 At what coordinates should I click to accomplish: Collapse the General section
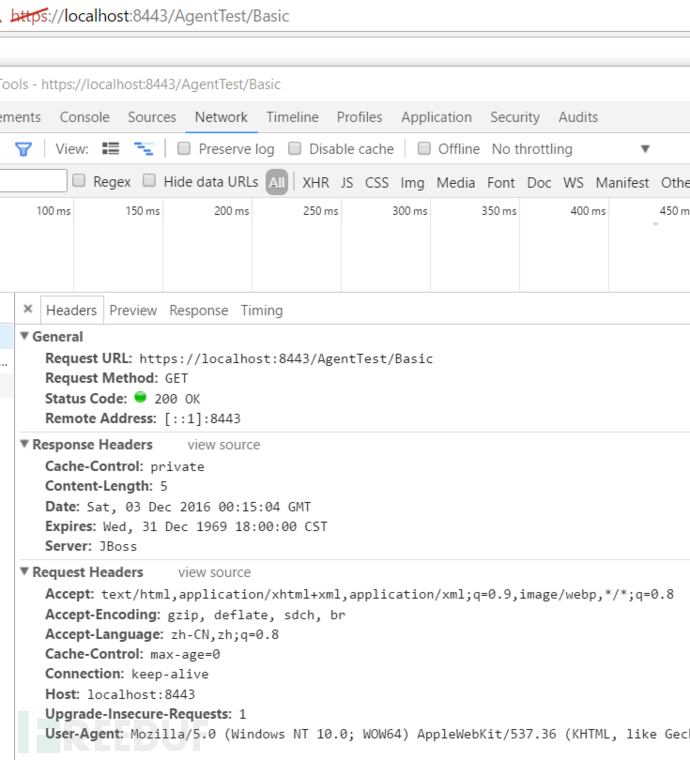(x=24, y=335)
